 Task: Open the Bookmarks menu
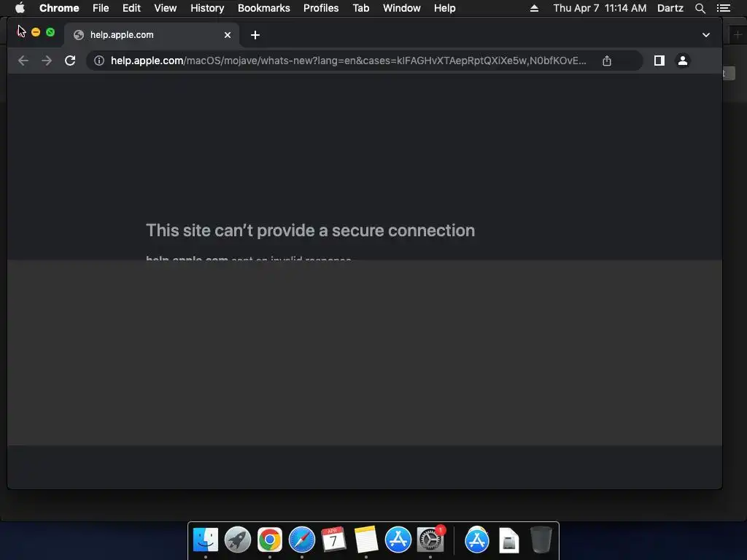[264, 8]
